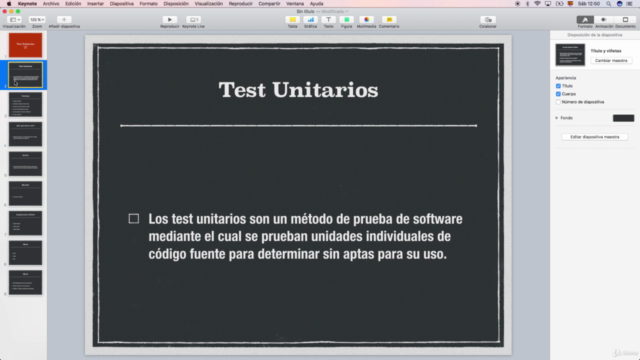Open the Archivo menu
Viewport: 640px width, 360px height.
51,4
